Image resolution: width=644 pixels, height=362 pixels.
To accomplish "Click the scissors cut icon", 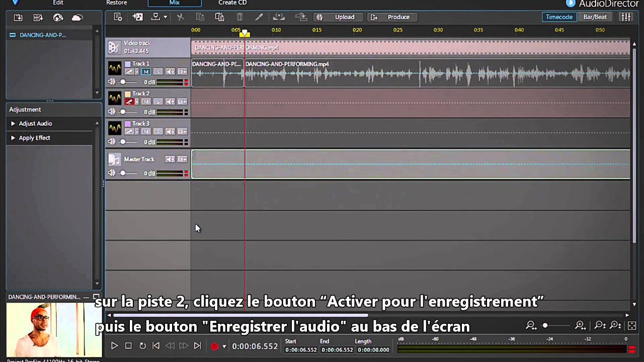I will (x=180, y=17).
